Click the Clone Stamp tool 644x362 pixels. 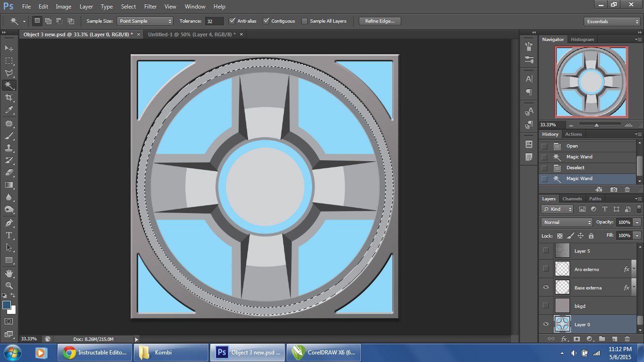coord(9,148)
